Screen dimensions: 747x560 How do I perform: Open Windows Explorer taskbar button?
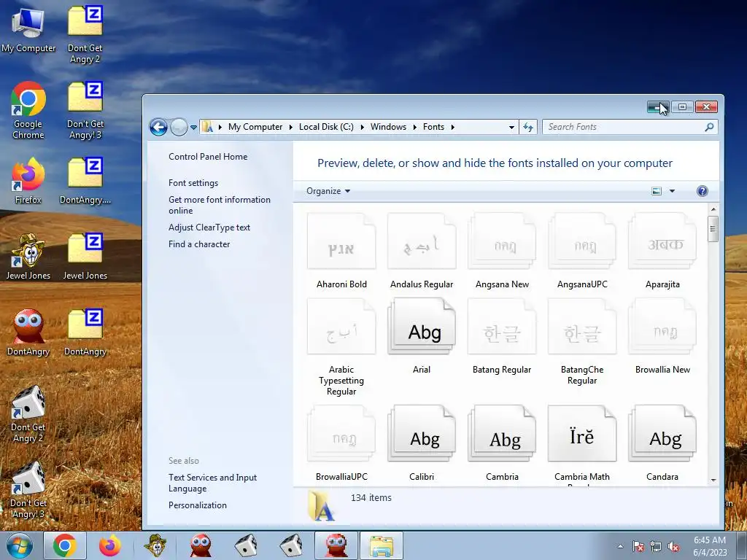[381, 545]
